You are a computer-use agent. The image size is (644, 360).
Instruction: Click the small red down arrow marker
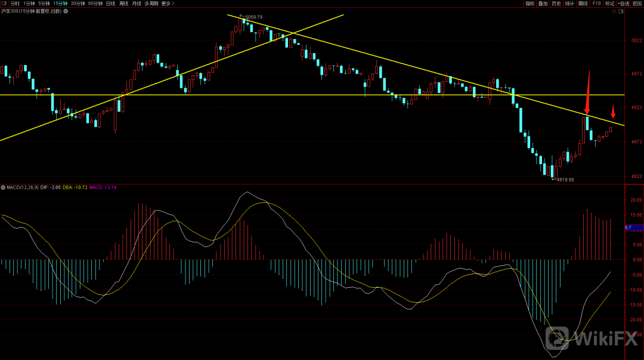coord(612,112)
